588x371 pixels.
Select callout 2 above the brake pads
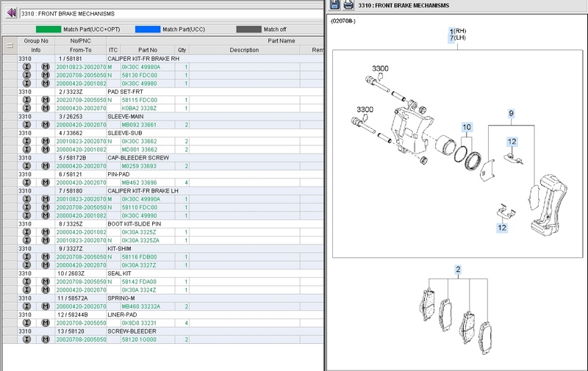[x=457, y=270]
